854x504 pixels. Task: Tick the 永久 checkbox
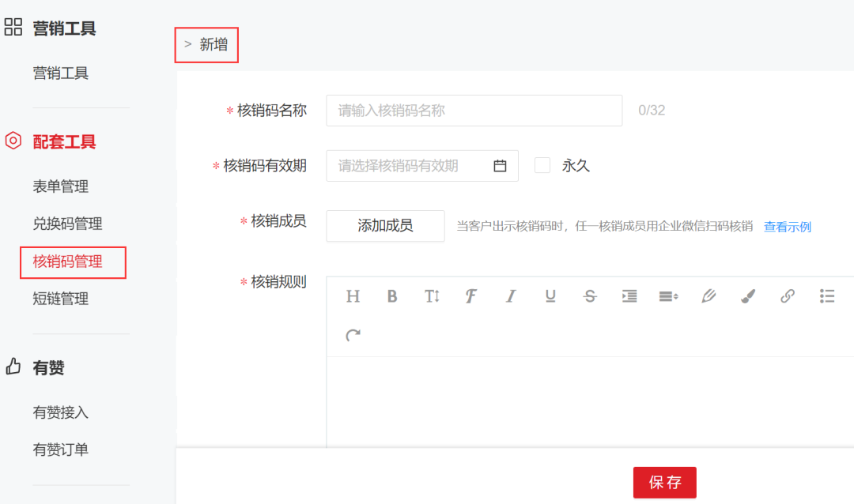(x=542, y=166)
